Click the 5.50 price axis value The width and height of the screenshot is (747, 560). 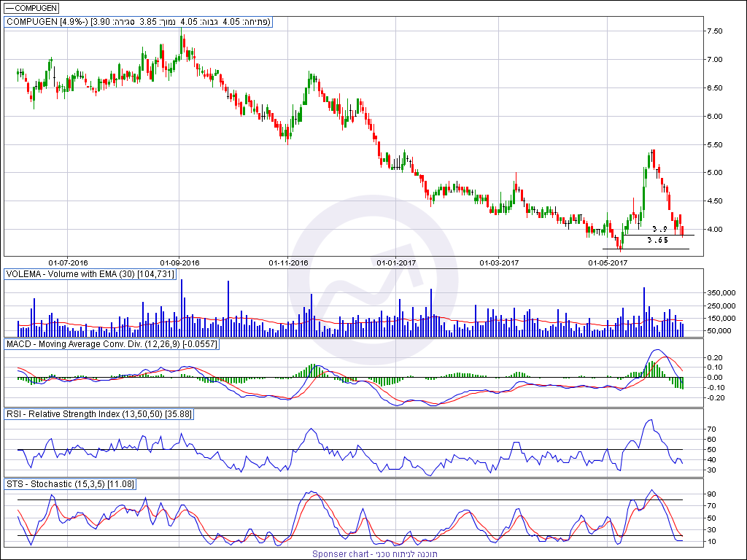[715, 145]
